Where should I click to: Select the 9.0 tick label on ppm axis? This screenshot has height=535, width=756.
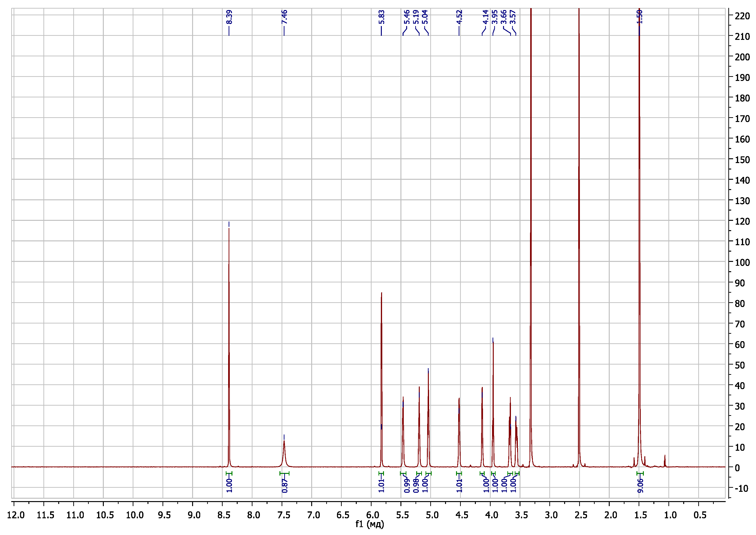194,515
